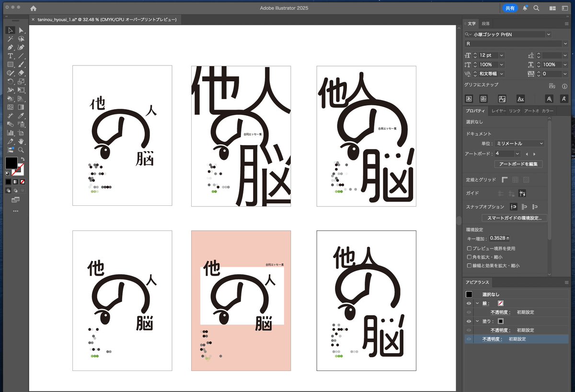Swap fill and stroke colors arrow
The width and height of the screenshot is (575, 392).
(23, 159)
